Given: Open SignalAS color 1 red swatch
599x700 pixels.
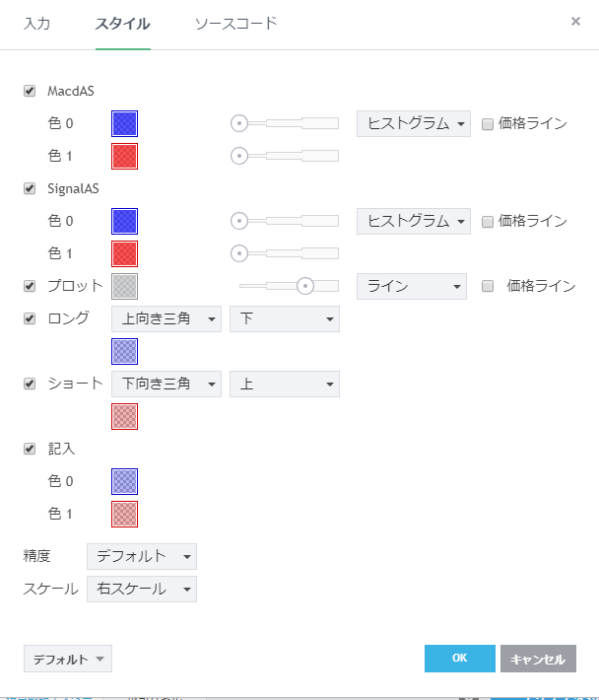Looking at the screenshot, I should (x=125, y=253).
